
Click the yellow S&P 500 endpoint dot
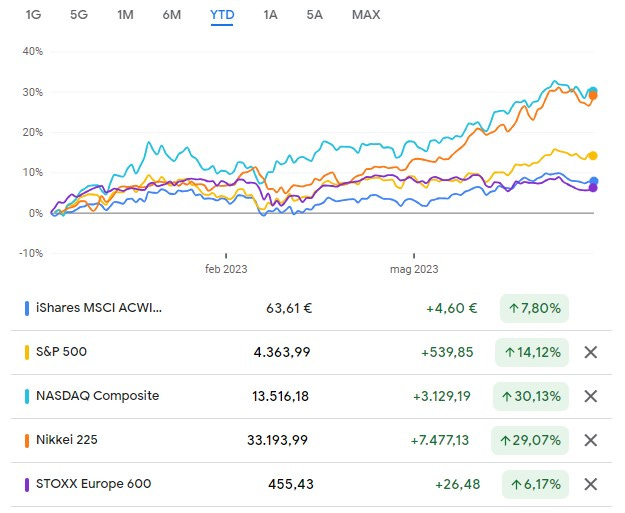coord(593,156)
